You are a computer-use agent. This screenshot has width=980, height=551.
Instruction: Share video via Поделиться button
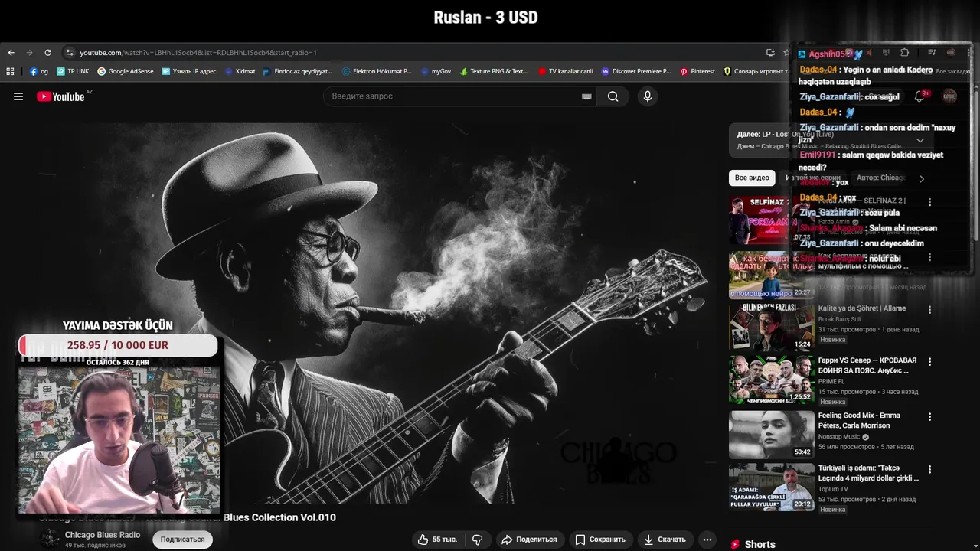point(529,540)
